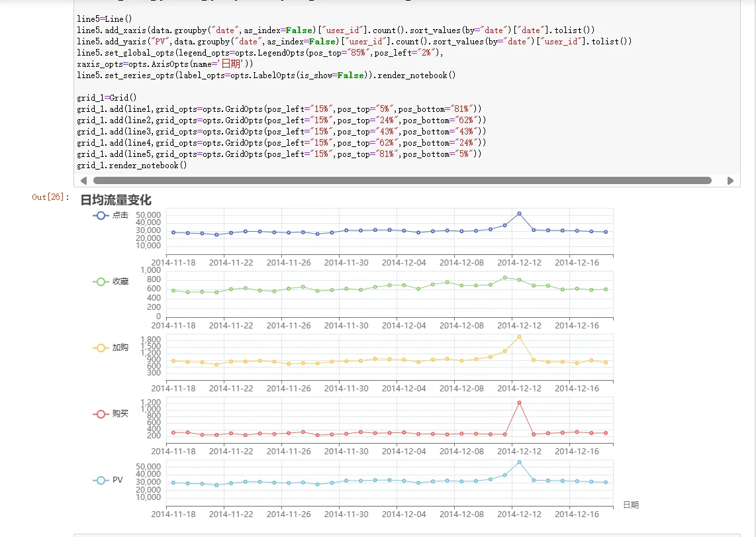Click the peak point on the 加购 yellow line
This screenshot has height=537, width=756.
[519, 337]
